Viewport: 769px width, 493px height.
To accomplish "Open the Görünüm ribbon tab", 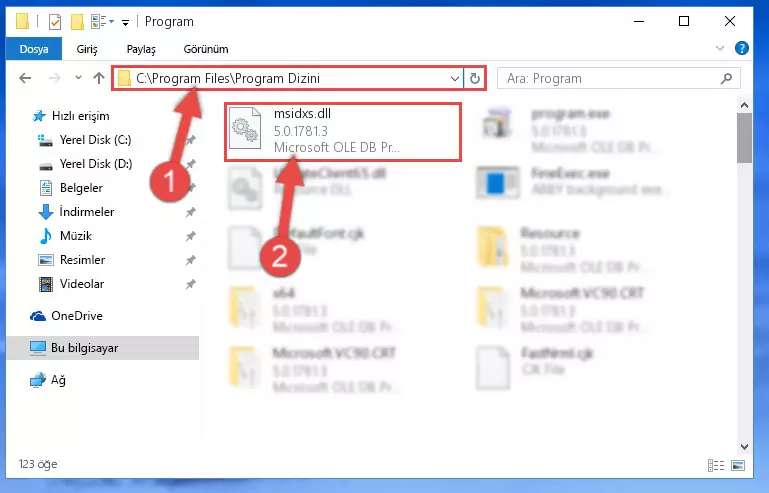I will pos(206,49).
